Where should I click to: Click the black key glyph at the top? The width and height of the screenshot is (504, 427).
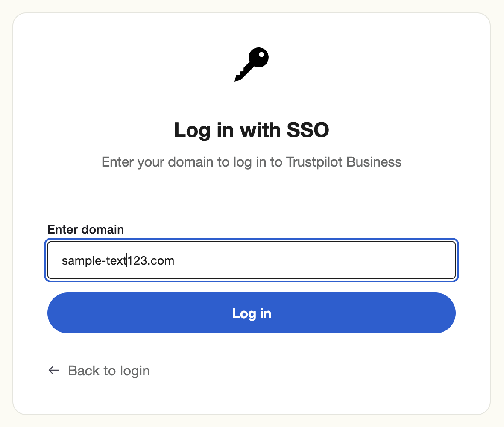point(251,64)
